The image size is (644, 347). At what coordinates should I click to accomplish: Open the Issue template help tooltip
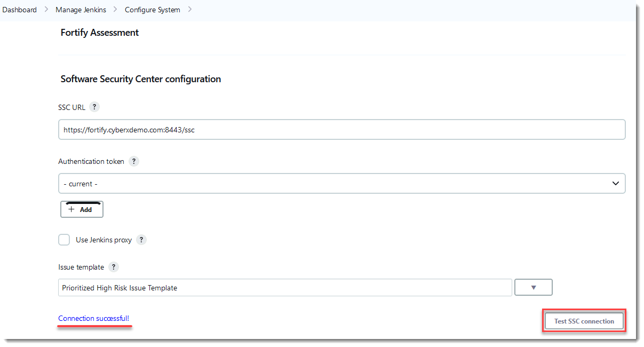[x=114, y=267]
